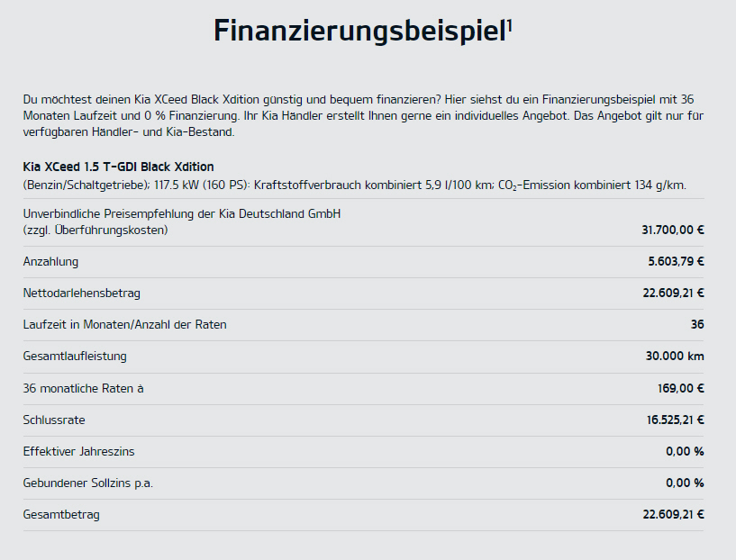Click the introductory financing paragraph text

[359, 115]
